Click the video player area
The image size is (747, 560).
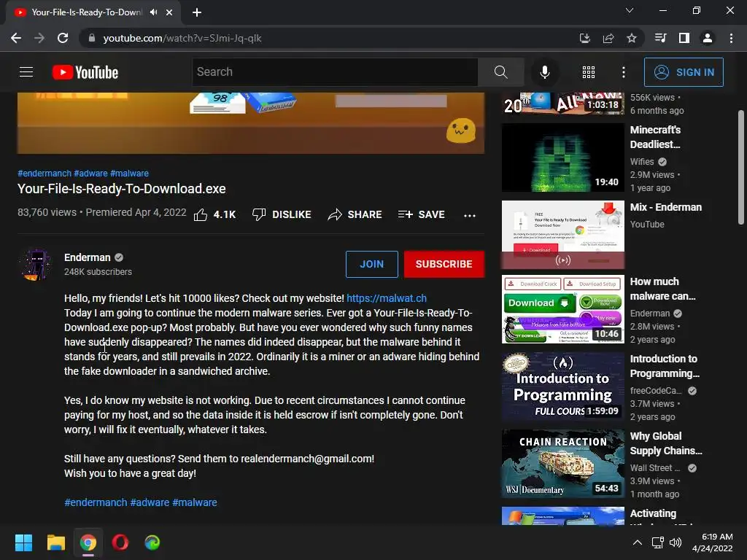pos(251,122)
